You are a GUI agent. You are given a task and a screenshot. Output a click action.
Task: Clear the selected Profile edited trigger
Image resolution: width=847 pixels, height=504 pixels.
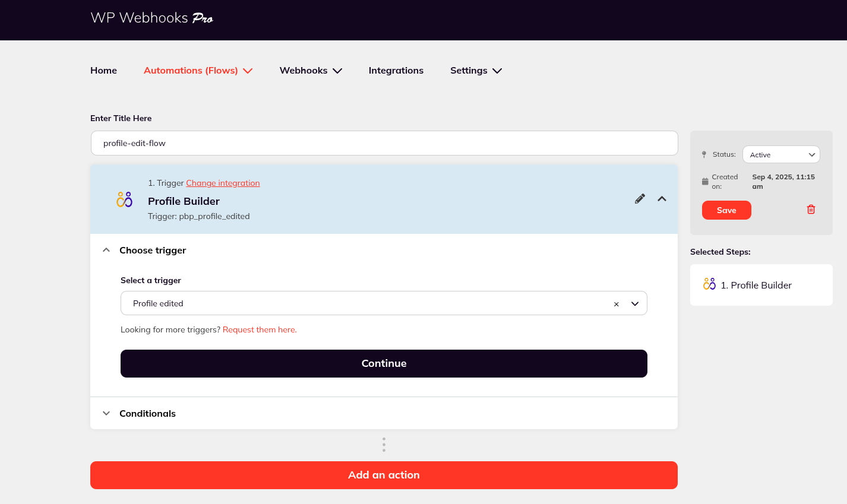pos(616,304)
